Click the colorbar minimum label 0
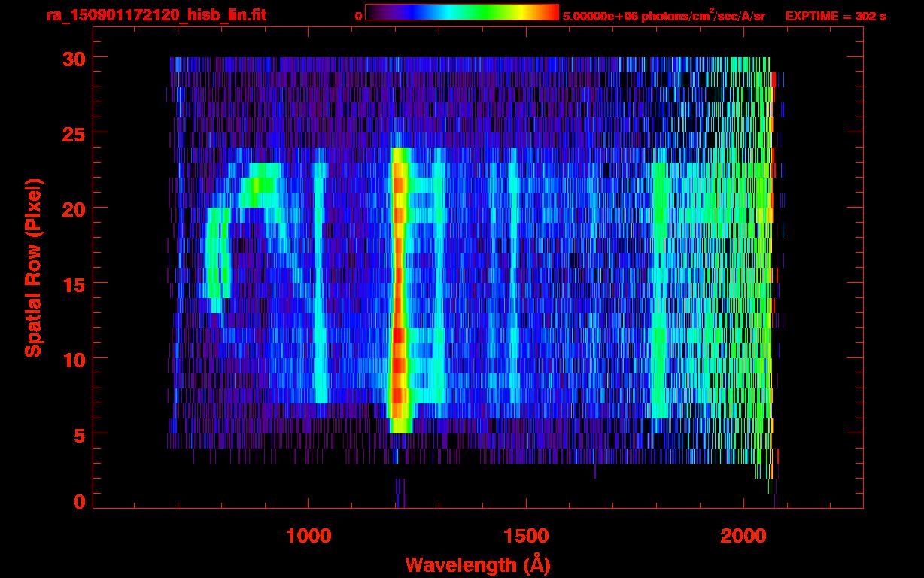924x578 pixels. pos(359,16)
